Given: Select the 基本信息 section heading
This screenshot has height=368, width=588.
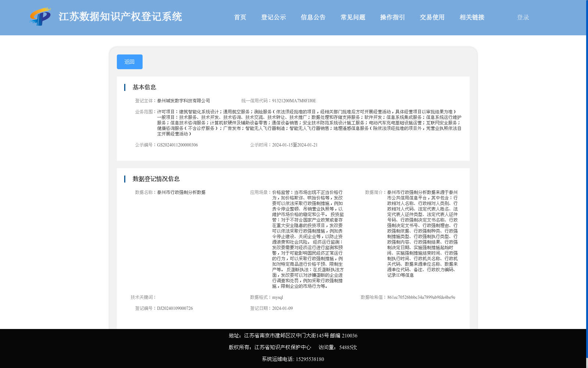Looking at the screenshot, I should [144, 87].
